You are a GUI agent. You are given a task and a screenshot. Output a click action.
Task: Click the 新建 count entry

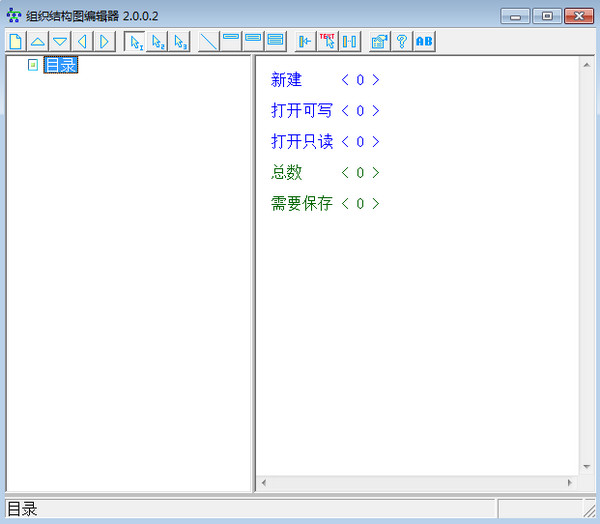coord(325,80)
